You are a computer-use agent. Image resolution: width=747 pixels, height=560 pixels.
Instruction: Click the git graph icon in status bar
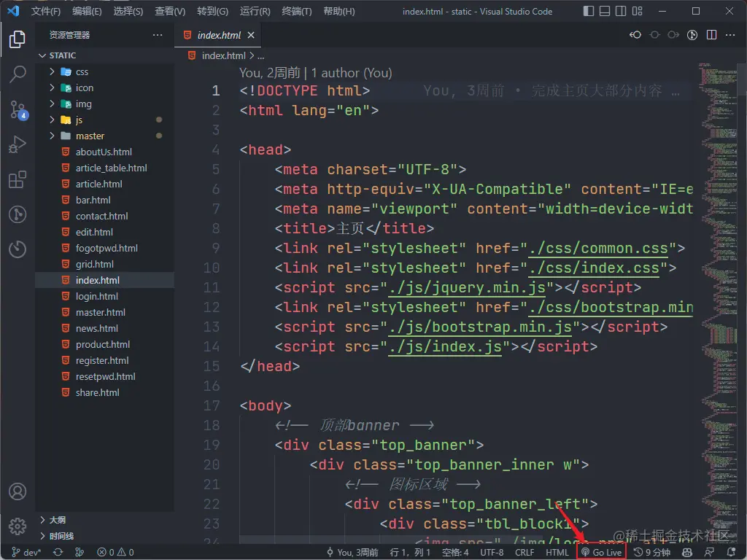[80, 553]
